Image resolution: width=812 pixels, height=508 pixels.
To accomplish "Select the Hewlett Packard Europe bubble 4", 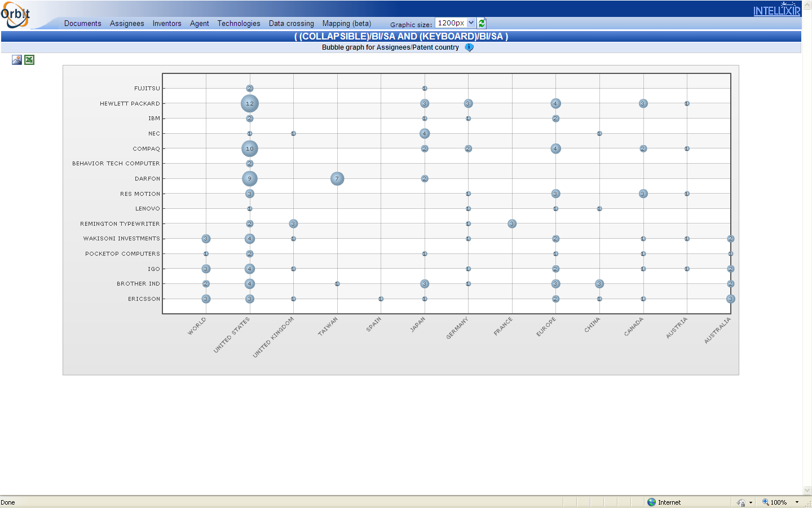I will [555, 104].
